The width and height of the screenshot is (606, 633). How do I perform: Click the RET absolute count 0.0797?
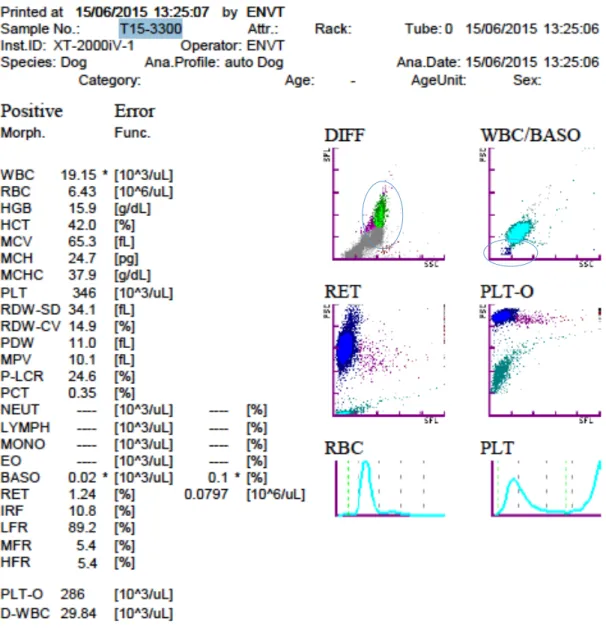[206, 494]
